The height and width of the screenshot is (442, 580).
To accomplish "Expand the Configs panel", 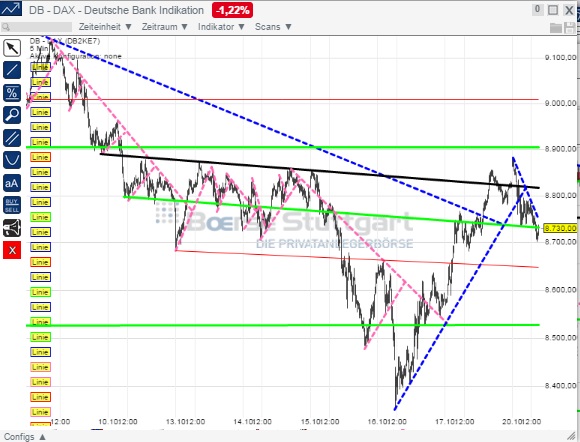I will 25,437.
